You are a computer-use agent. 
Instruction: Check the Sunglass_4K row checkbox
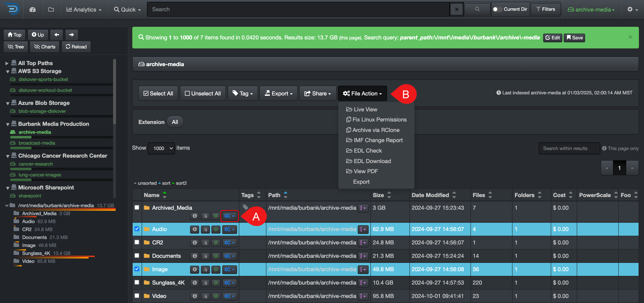pos(137,282)
